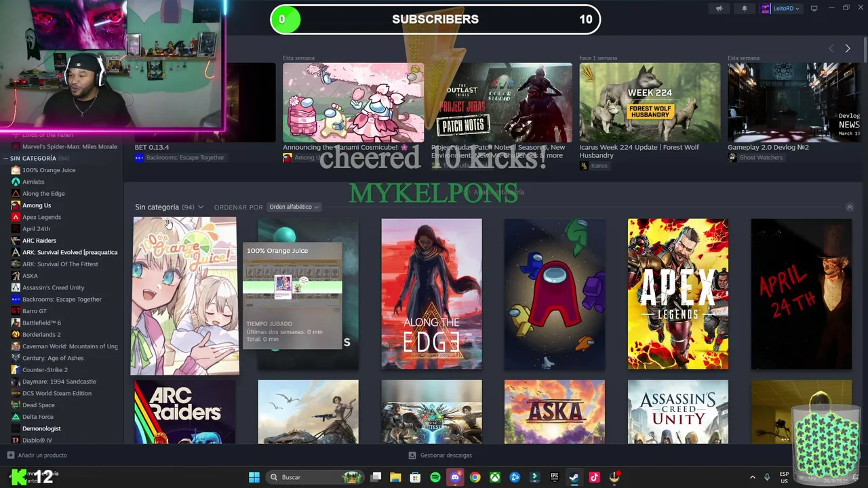This screenshot has width=868, height=488.
Task: Click ARK: Survival Of The Fittest sidebar icon
Action: [x=16, y=264]
